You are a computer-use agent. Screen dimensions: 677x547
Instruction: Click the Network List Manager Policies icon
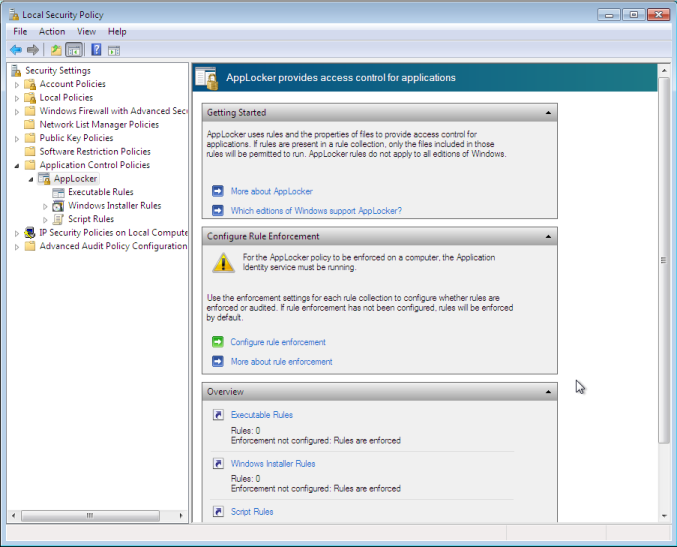[30, 124]
